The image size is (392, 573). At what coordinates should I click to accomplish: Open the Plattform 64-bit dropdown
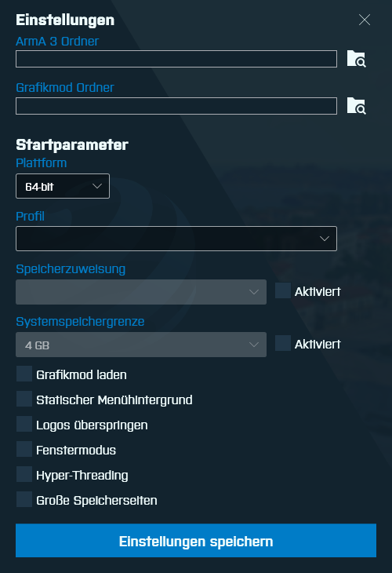(x=63, y=186)
